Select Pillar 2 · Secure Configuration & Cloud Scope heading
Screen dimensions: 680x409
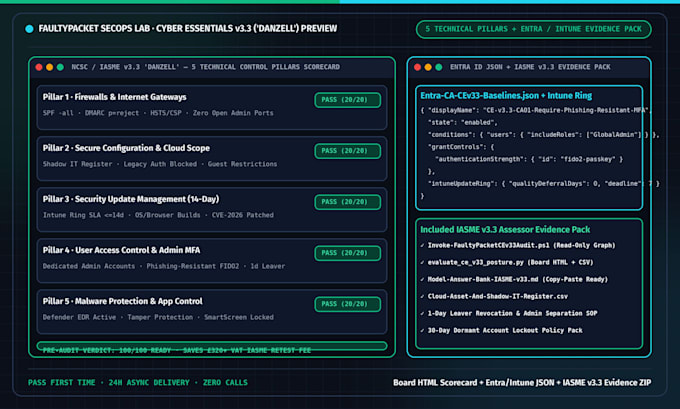126,148
